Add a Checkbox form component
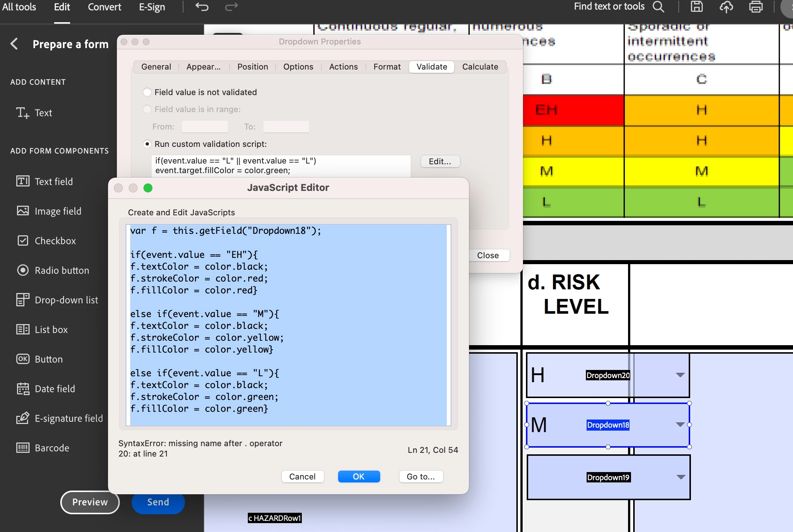The image size is (793, 532). click(55, 241)
